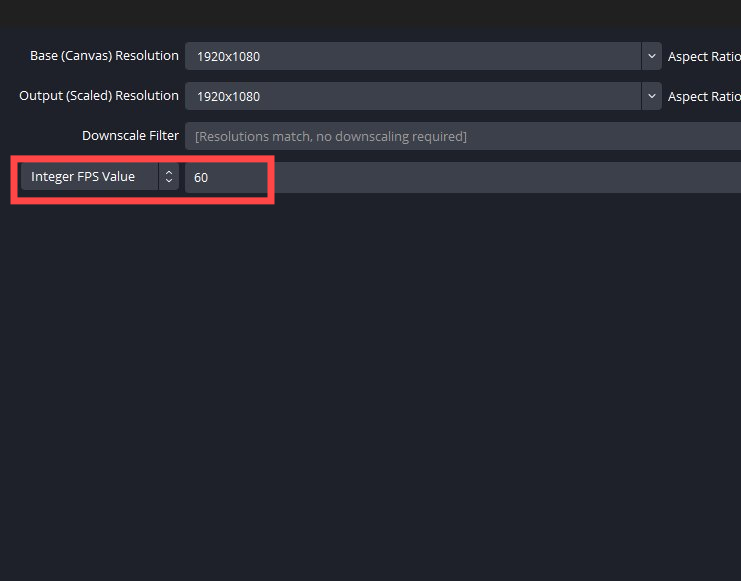Viewport: 741px width, 581px height.
Task: Click Aspect Ratio text beside Base resolution
Action: [x=704, y=57]
